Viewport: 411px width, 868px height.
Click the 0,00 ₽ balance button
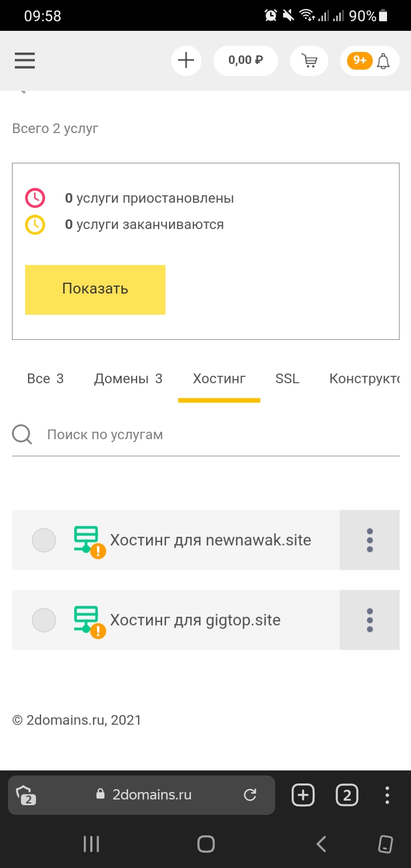point(245,61)
